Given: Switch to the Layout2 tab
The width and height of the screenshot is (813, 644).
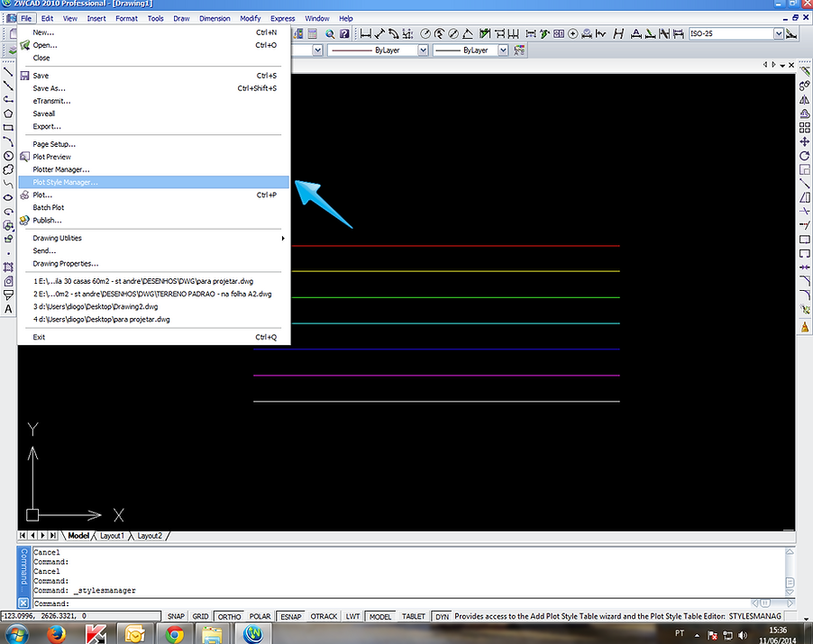Looking at the screenshot, I should 150,536.
